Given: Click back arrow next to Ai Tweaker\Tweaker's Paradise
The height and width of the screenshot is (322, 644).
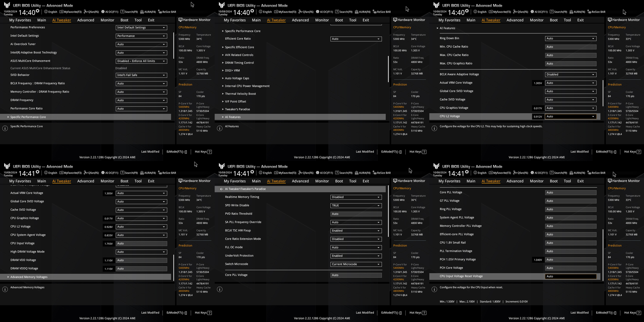Looking at the screenshot, I should coord(221,189).
